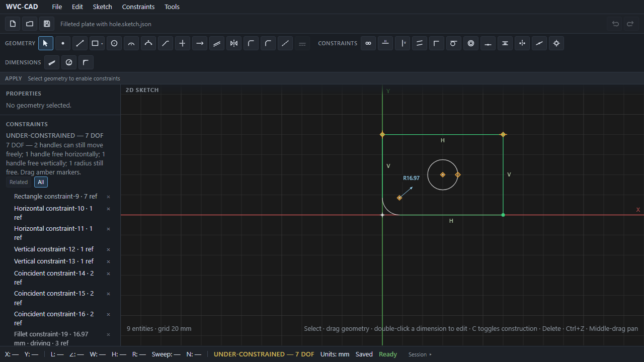
Task: Open an existing sketch file
Action: coord(30,24)
